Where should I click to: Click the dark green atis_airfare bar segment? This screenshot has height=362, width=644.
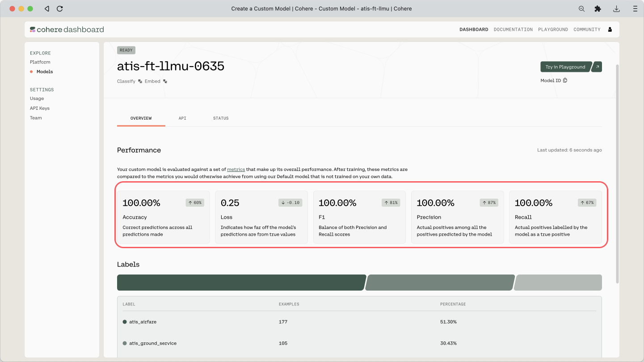pyautogui.click(x=241, y=283)
